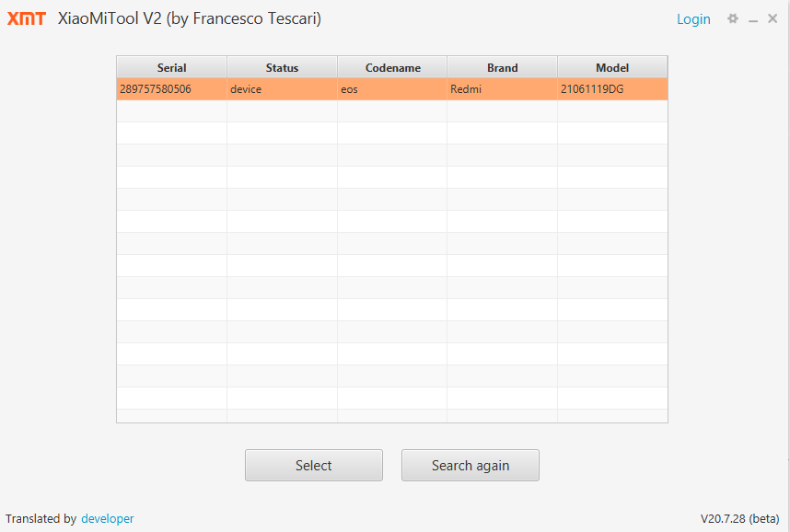Sort by the Serial column header
This screenshot has height=532, width=790.
[x=171, y=67]
